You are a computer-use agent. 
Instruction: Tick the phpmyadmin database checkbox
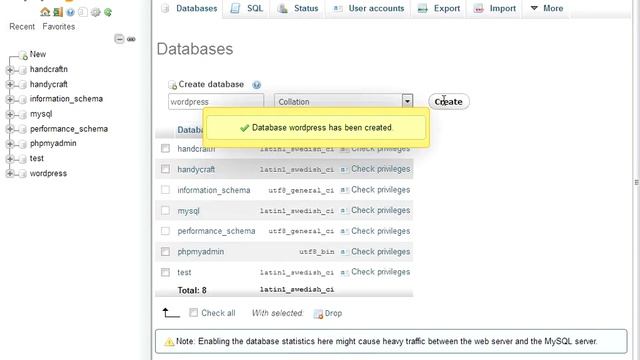[165, 251]
